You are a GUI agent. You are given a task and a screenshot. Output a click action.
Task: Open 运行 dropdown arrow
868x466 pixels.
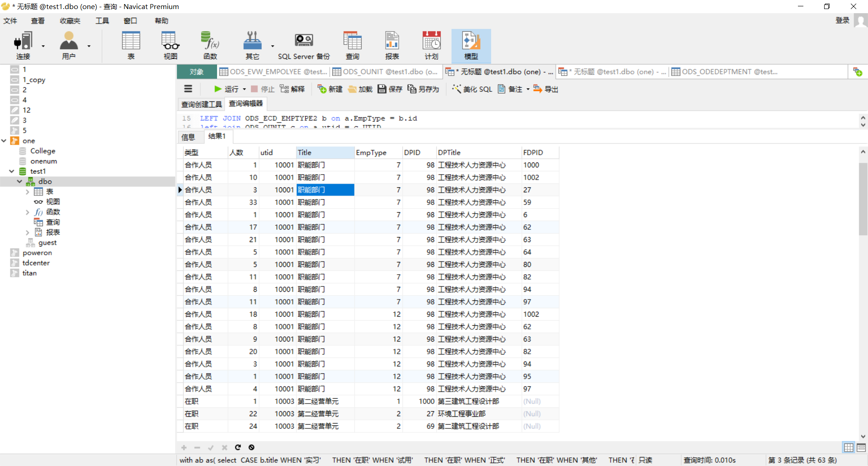[x=244, y=89]
